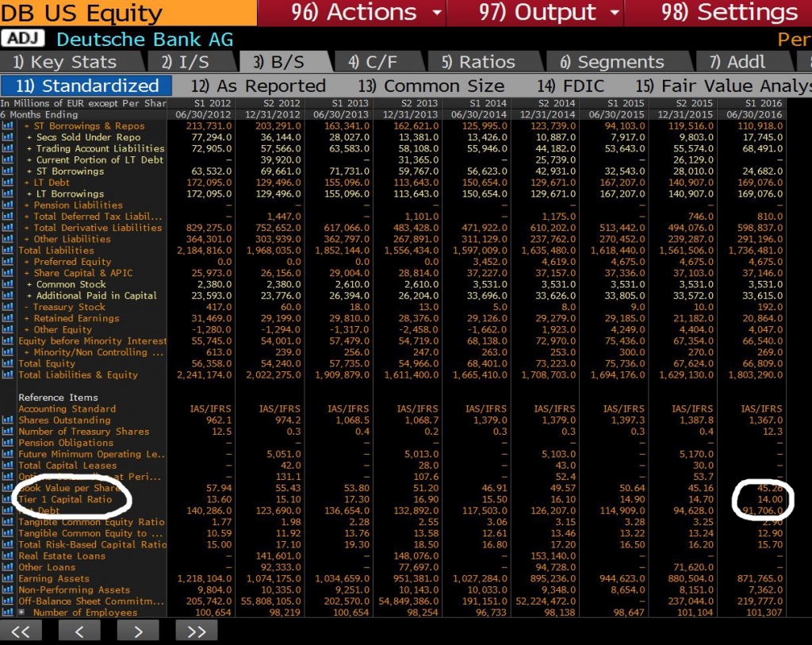Select Total Equity value 56,358.0

tap(208, 363)
